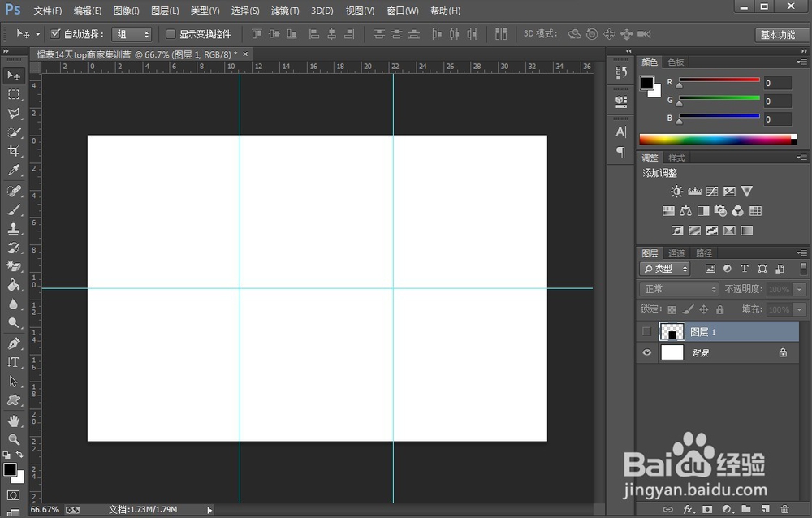The image size is (812, 518).
Task: Open the Character panel icon
Action: (621, 132)
